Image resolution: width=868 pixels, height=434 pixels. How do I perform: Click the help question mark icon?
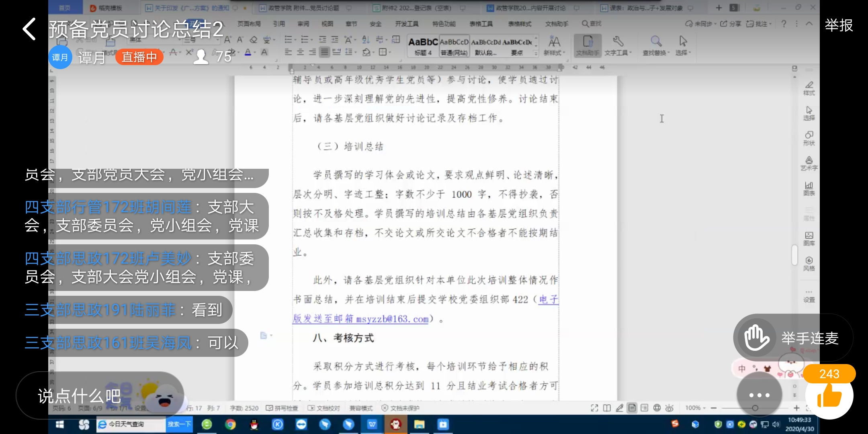784,24
